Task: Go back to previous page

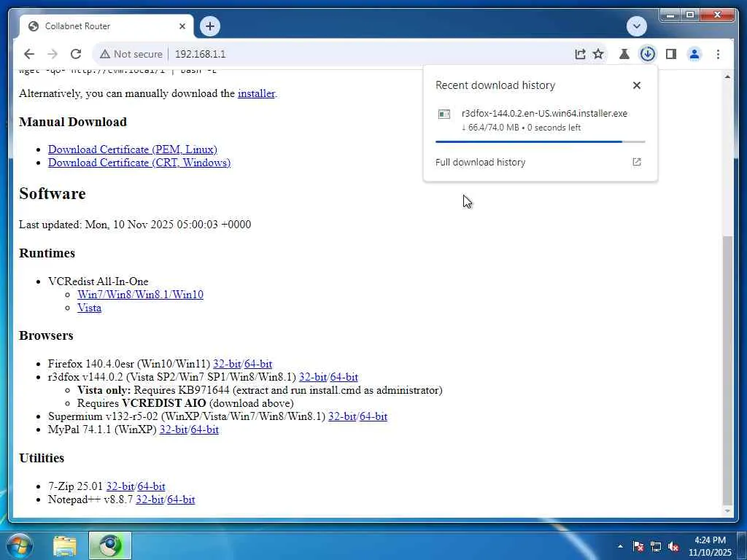Action: pos(29,54)
